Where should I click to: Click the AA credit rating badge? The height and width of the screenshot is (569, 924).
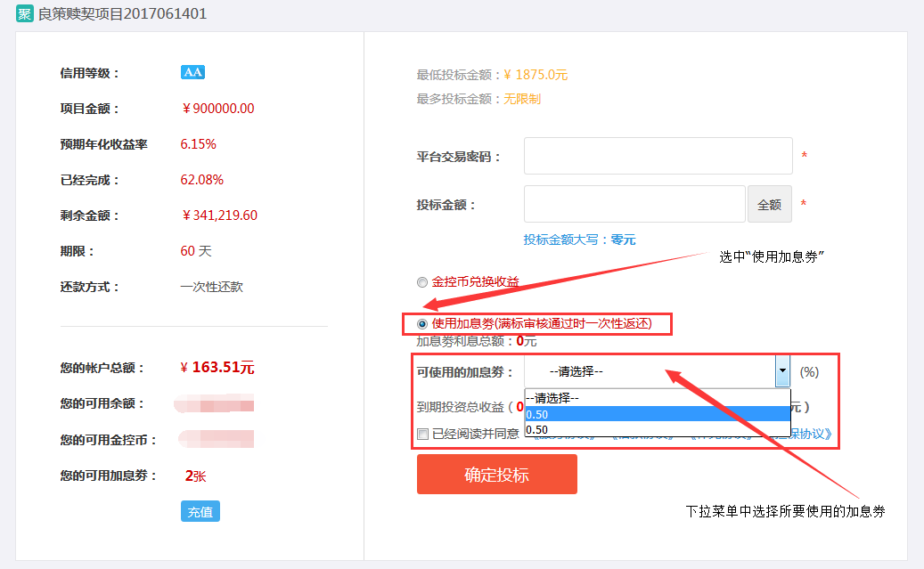(193, 72)
